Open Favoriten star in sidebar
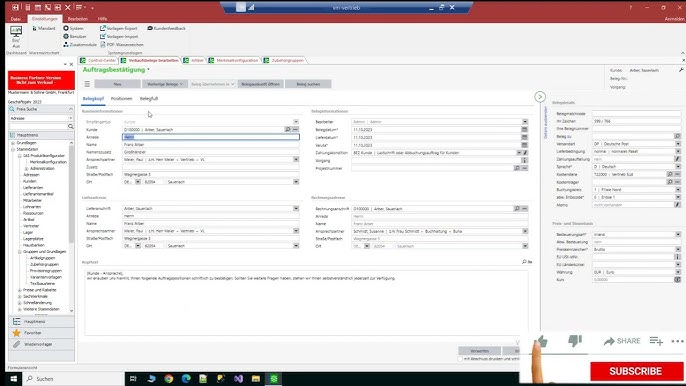The width and height of the screenshot is (686, 386). [x=17, y=333]
